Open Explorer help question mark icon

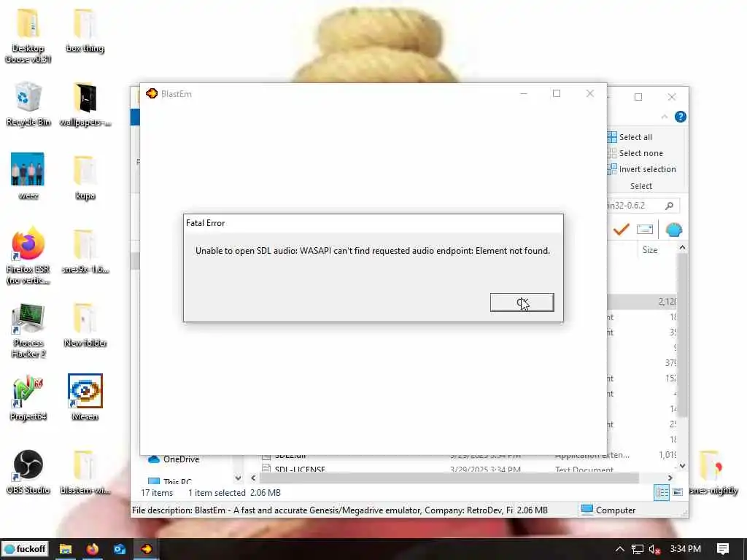(681, 117)
